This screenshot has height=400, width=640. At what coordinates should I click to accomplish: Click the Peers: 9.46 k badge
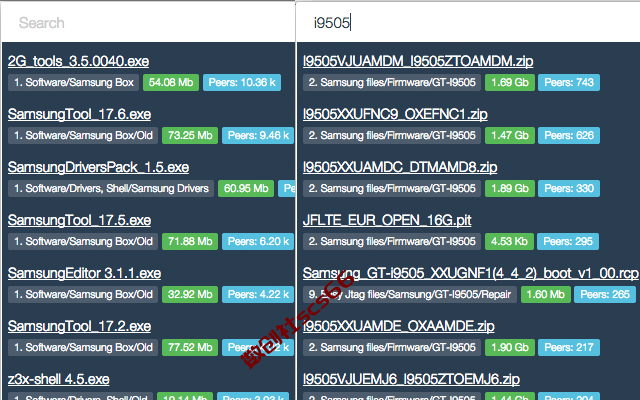[x=258, y=136]
